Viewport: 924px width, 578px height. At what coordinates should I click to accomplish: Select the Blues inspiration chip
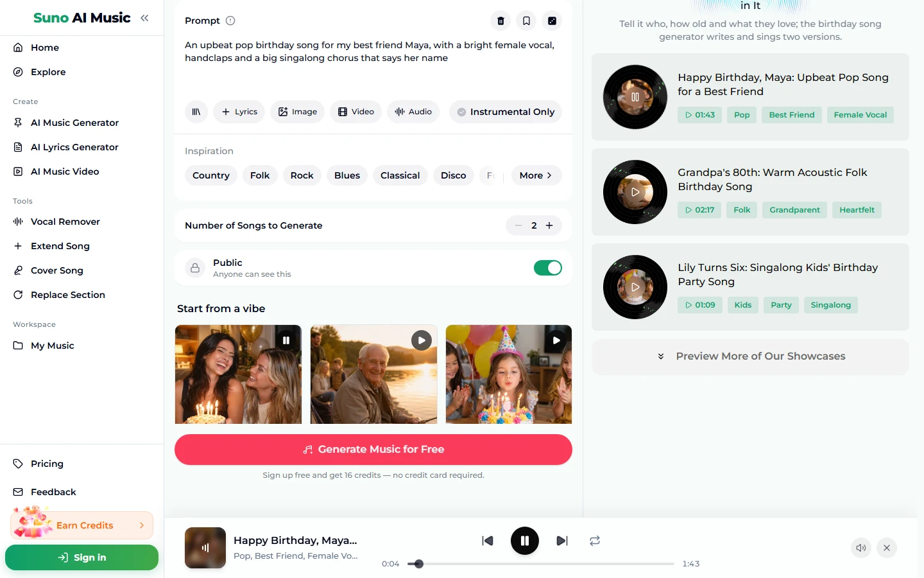347,175
